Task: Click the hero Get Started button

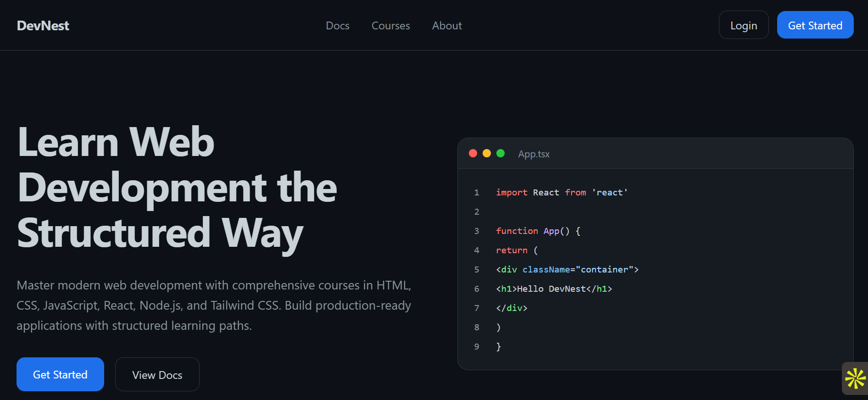Action: click(x=60, y=374)
